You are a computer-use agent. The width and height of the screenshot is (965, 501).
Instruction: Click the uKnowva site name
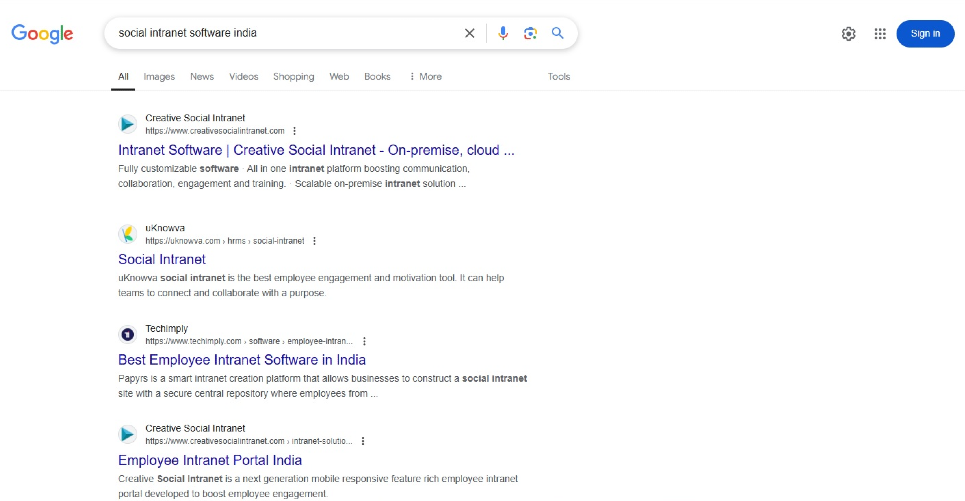pyautogui.click(x=165, y=228)
